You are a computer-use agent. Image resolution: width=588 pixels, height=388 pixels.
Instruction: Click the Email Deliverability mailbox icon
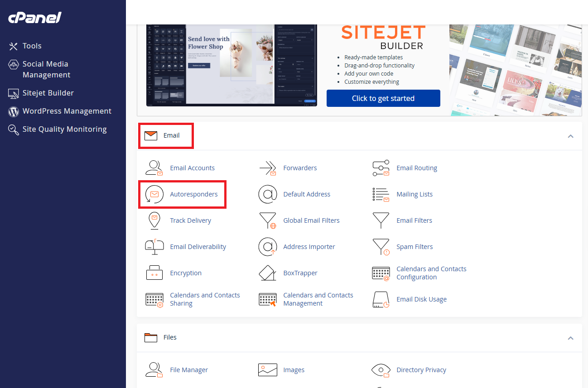tap(154, 247)
